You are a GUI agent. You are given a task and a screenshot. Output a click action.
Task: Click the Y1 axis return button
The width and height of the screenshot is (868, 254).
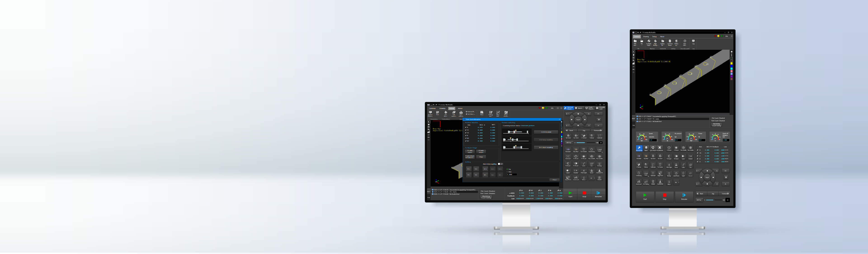pos(470,152)
